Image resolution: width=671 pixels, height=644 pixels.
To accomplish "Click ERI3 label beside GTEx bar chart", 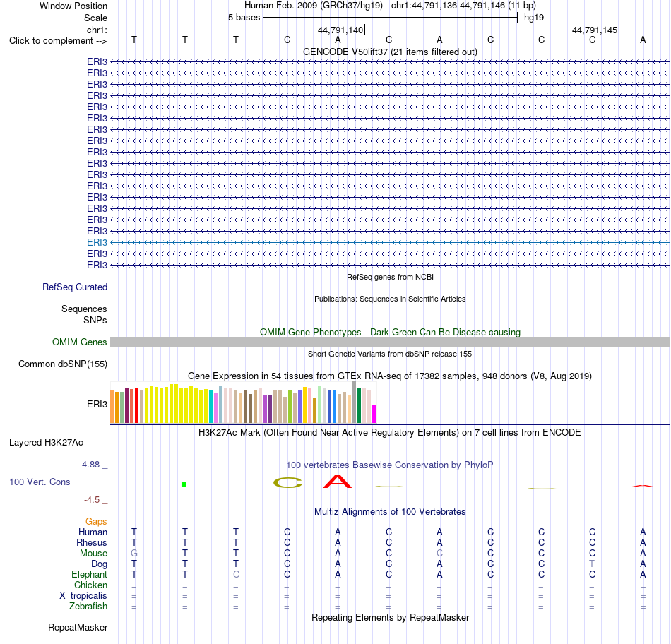I will 97,404.
